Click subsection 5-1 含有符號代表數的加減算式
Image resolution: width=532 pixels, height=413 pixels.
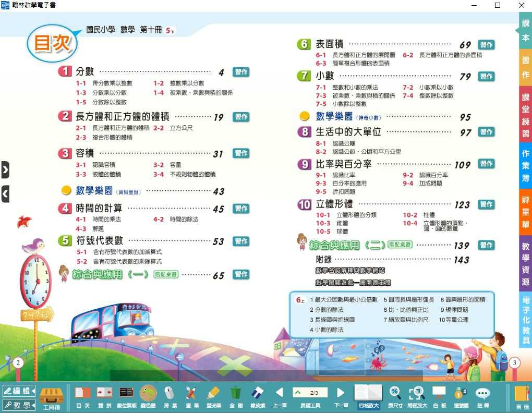pyautogui.click(x=119, y=252)
